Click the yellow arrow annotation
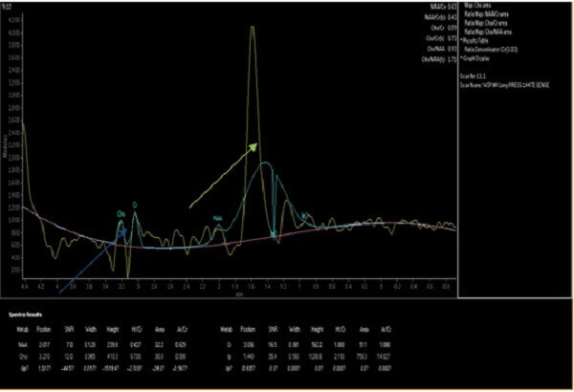 [x=224, y=174]
